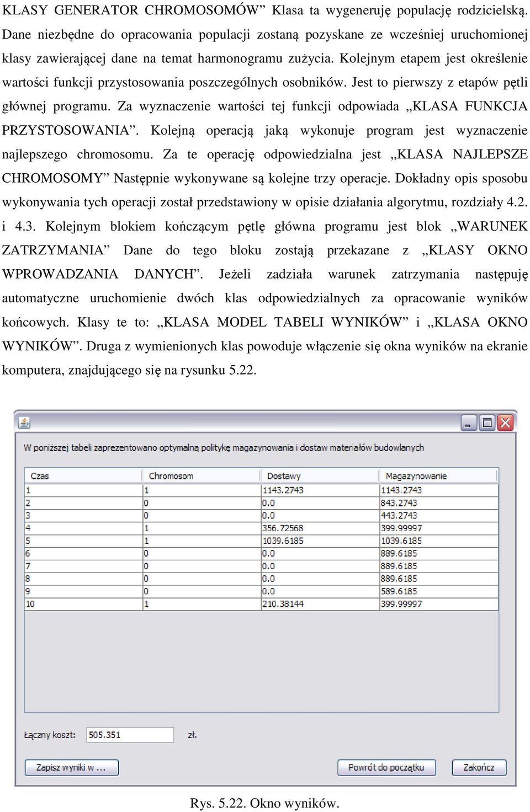Maximize the results window

click(x=487, y=423)
